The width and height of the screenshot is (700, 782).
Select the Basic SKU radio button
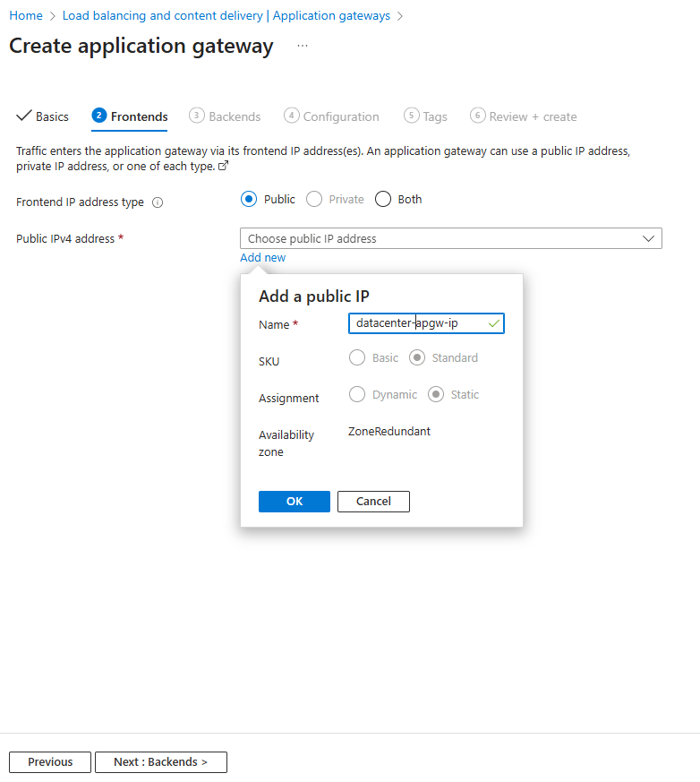(357, 357)
